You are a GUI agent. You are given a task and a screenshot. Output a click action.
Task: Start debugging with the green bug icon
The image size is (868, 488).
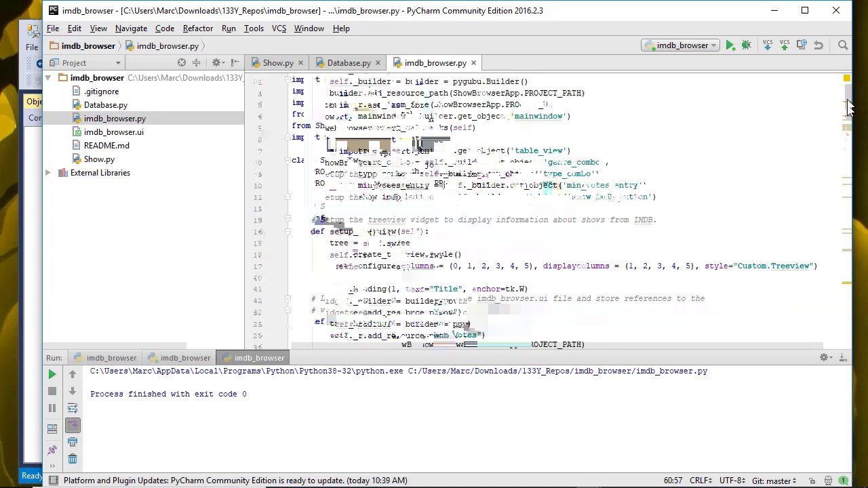tap(746, 45)
